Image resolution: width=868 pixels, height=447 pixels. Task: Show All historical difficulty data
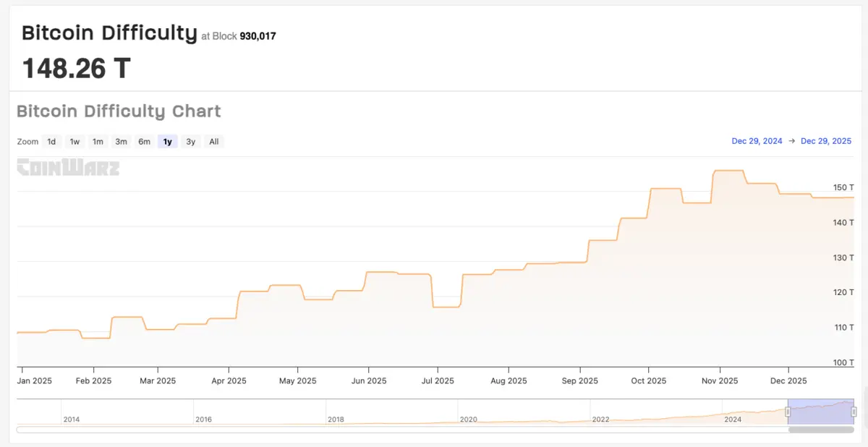[213, 141]
